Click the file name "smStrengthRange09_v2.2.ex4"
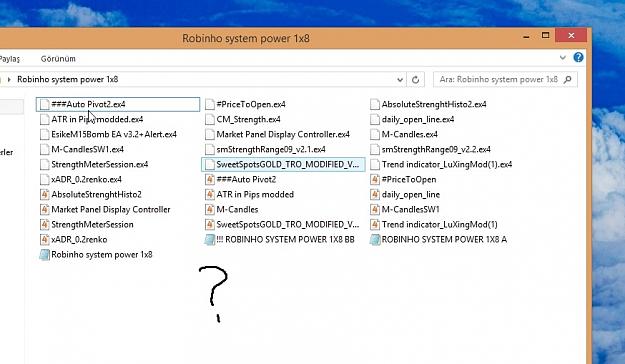 coord(436,150)
